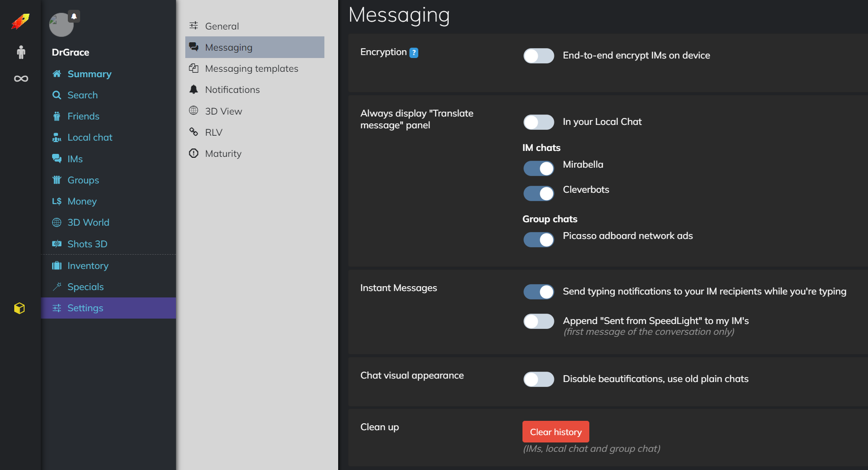Select the Settings label in sidebar
The height and width of the screenshot is (470, 868).
pos(86,308)
